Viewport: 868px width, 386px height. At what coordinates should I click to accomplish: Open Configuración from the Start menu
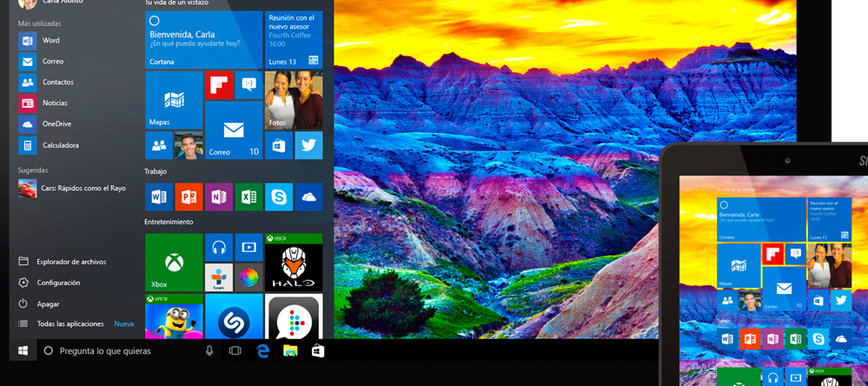point(49,283)
